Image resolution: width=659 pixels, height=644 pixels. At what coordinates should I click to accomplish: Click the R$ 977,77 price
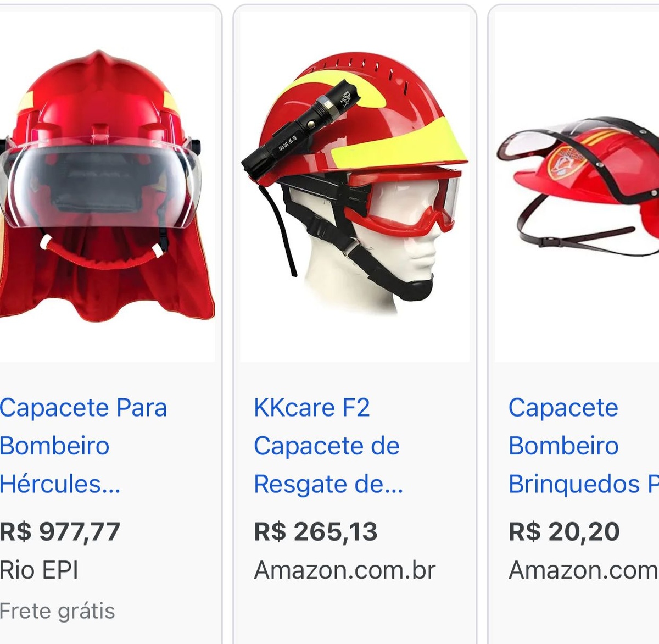tap(60, 531)
